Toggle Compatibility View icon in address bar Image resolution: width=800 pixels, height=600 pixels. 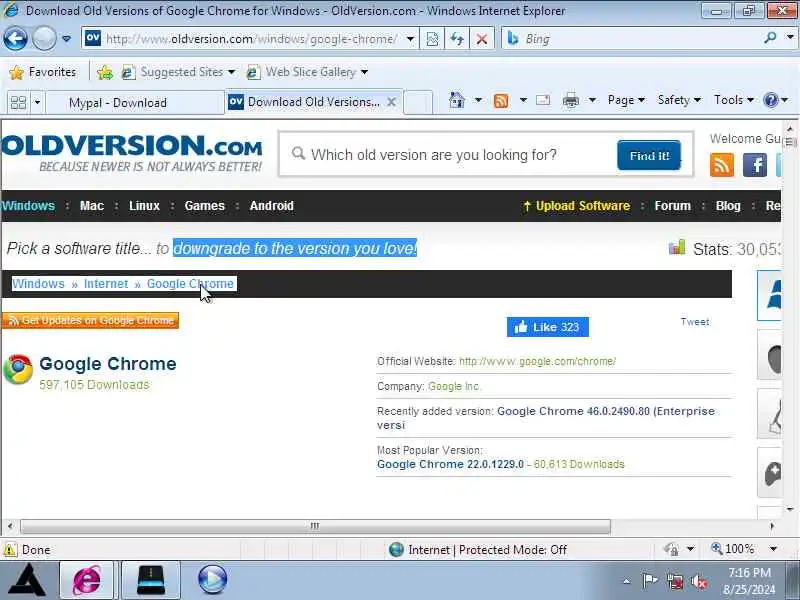tap(432, 39)
